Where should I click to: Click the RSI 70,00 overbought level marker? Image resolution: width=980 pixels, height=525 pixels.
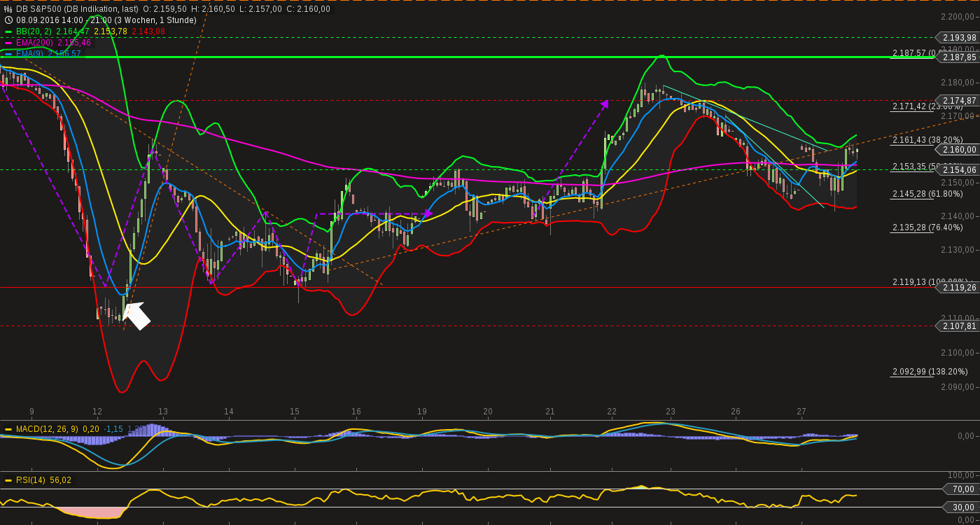point(960,489)
